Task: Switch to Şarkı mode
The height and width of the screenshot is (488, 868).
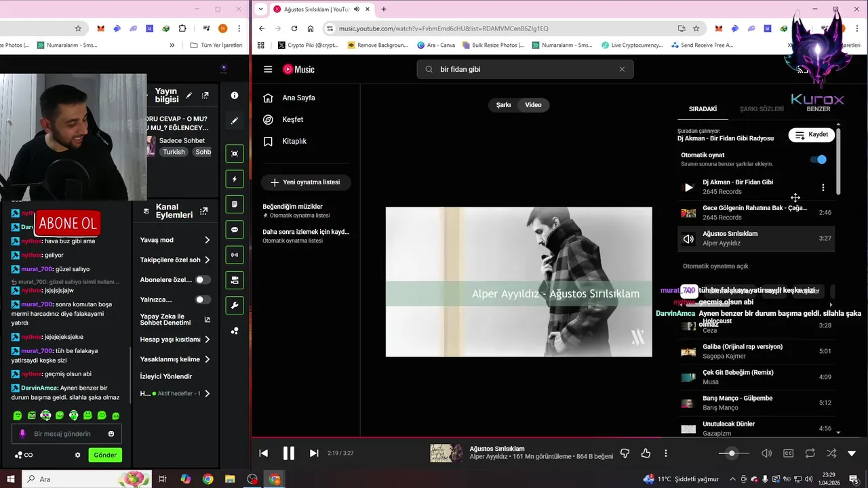Action: (x=503, y=105)
